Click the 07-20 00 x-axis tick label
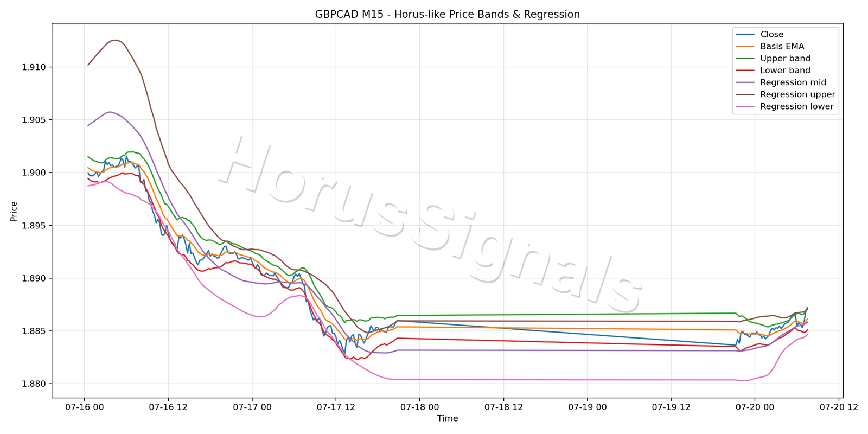 [755, 407]
